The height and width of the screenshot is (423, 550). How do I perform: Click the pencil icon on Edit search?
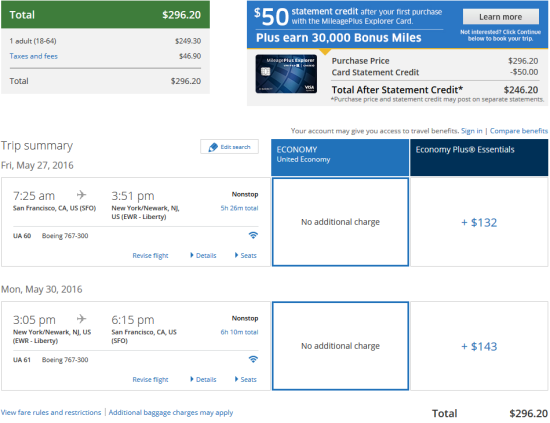click(213, 147)
